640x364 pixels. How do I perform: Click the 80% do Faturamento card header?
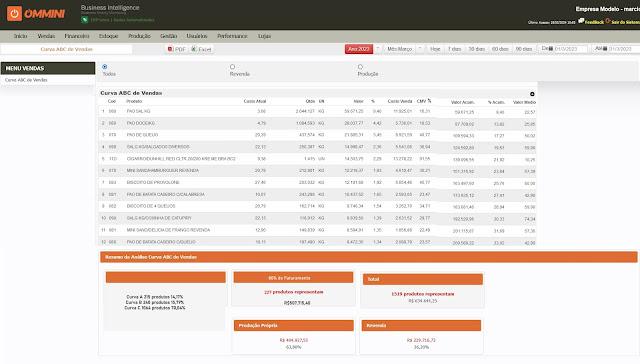click(293, 278)
